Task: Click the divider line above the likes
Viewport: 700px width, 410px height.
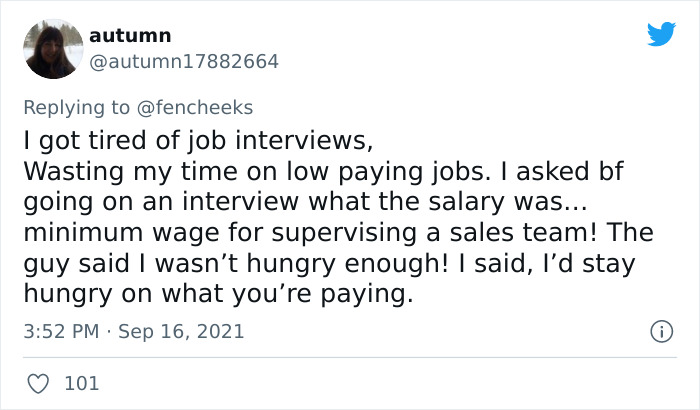Action: [350, 357]
